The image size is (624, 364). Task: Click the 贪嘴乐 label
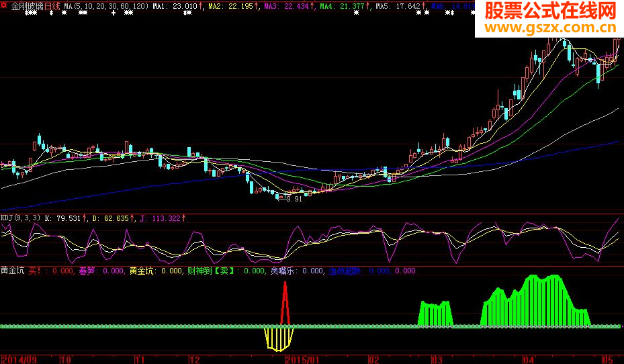[x=283, y=271]
